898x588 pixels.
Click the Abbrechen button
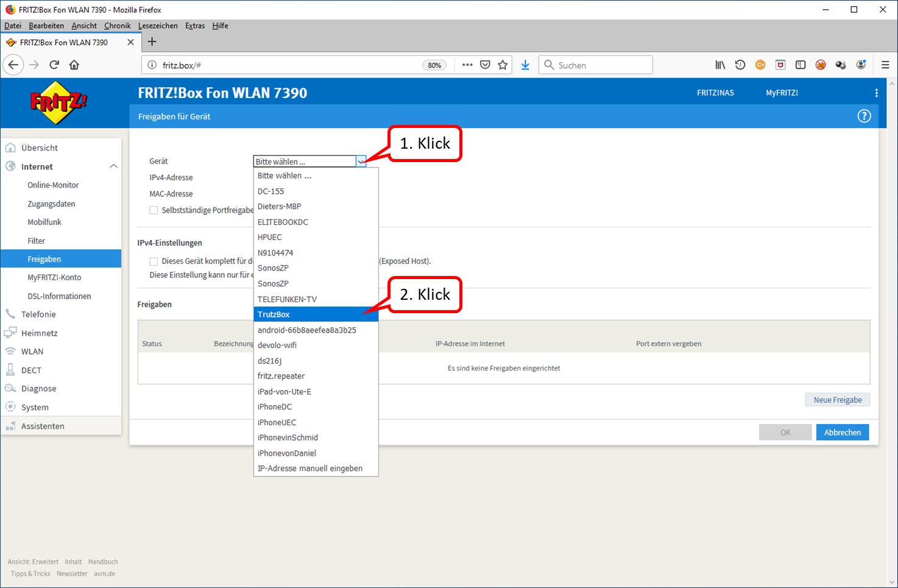point(843,432)
